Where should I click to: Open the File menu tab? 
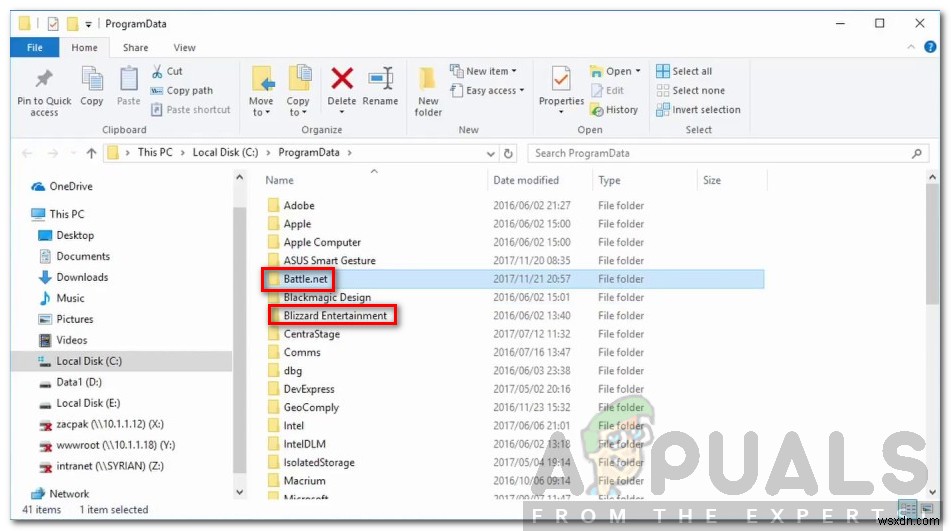[35, 47]
